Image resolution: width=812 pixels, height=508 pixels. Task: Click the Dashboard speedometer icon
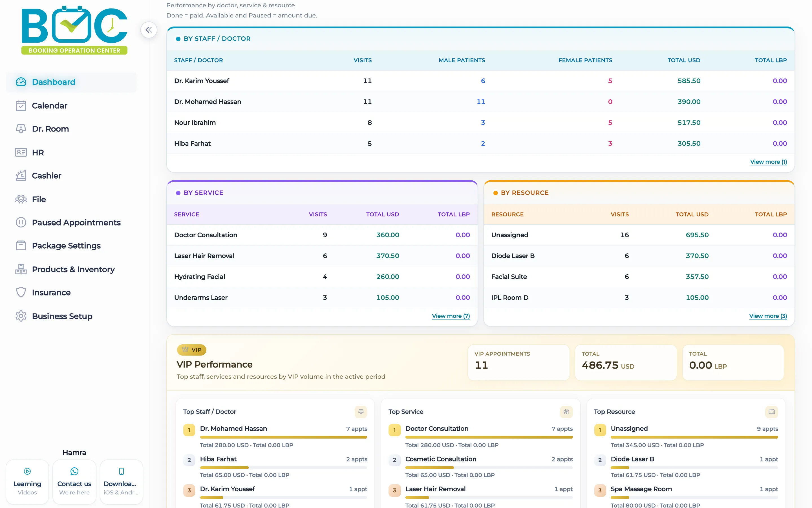[21, 82]
